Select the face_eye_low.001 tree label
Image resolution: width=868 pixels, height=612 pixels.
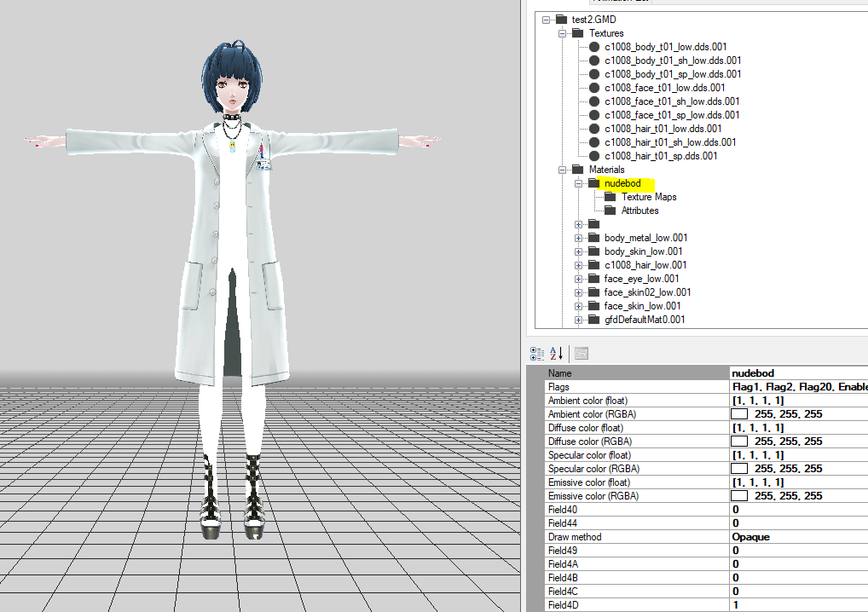641,279
